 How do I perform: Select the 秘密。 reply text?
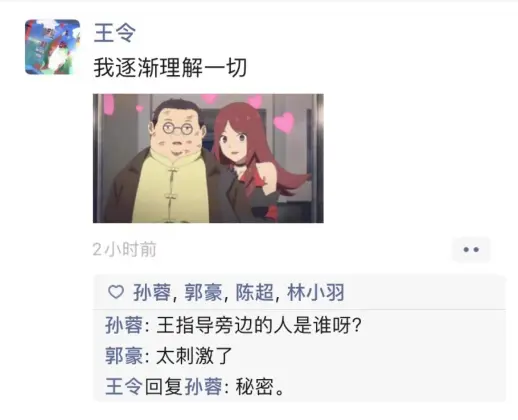260,387
